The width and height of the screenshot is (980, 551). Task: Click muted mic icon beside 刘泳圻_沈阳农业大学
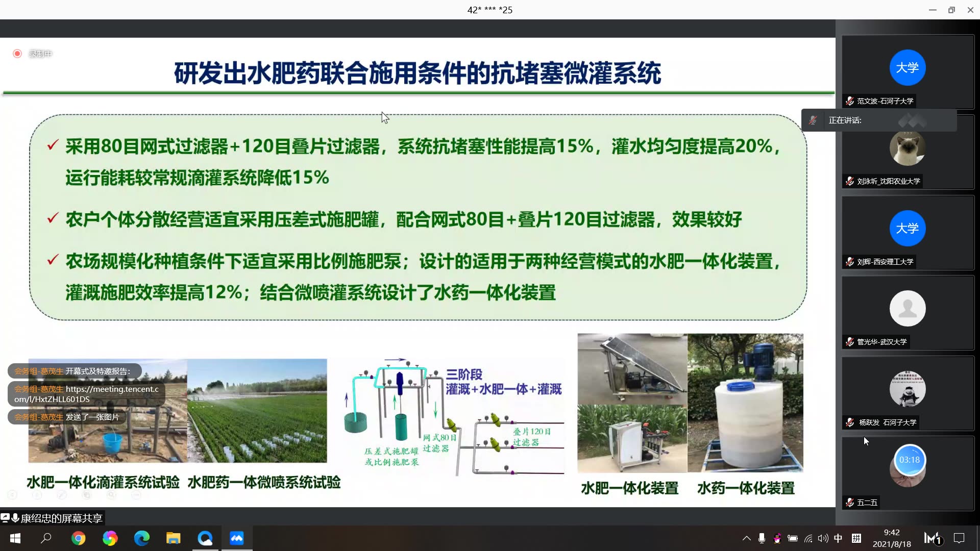[x=849, y=181]
